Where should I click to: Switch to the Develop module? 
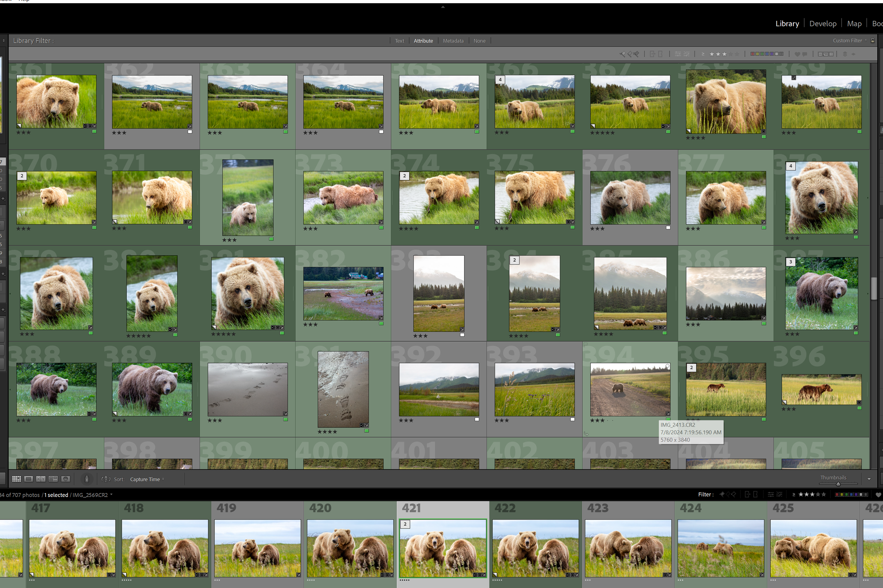pos(823,23)
